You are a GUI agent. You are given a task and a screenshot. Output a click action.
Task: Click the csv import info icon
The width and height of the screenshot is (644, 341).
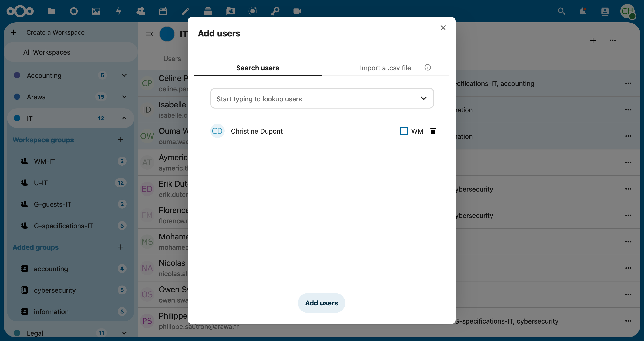[x=428, y=68]
